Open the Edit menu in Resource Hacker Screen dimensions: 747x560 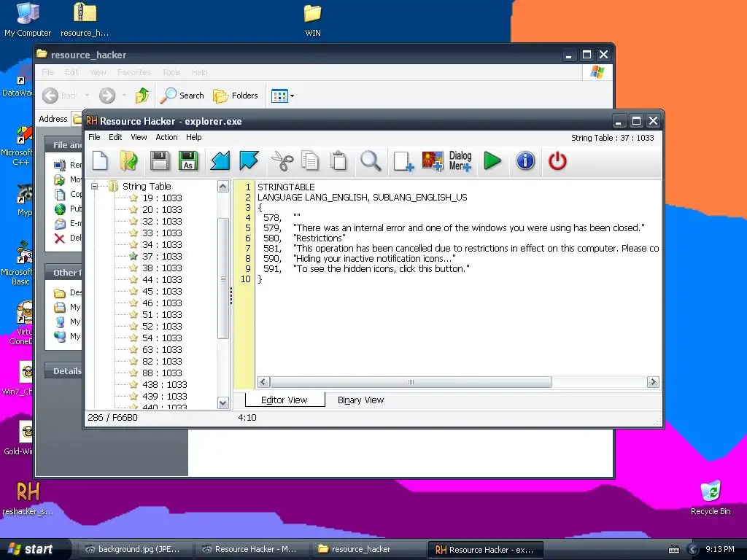(x=115, y=137)
